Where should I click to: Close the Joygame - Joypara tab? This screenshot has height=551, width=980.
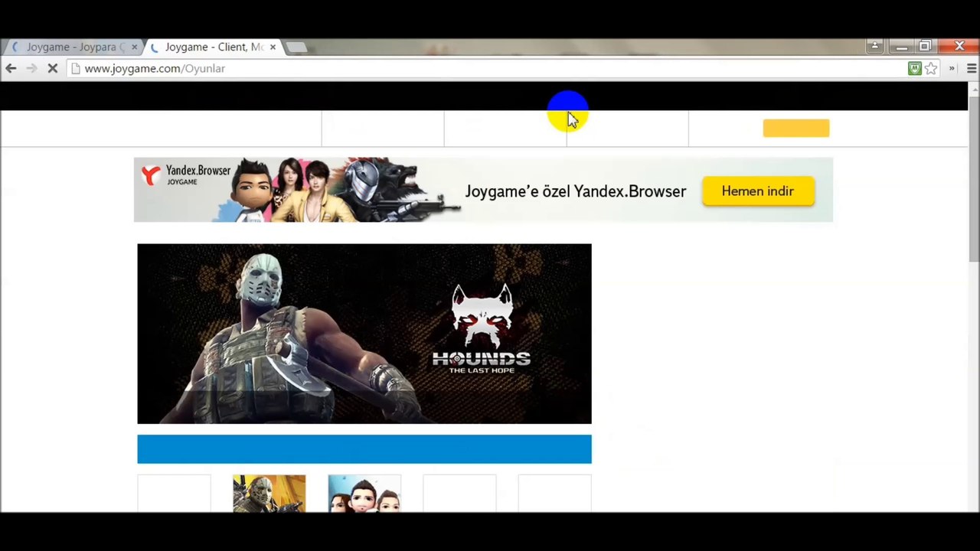point(134,47)
